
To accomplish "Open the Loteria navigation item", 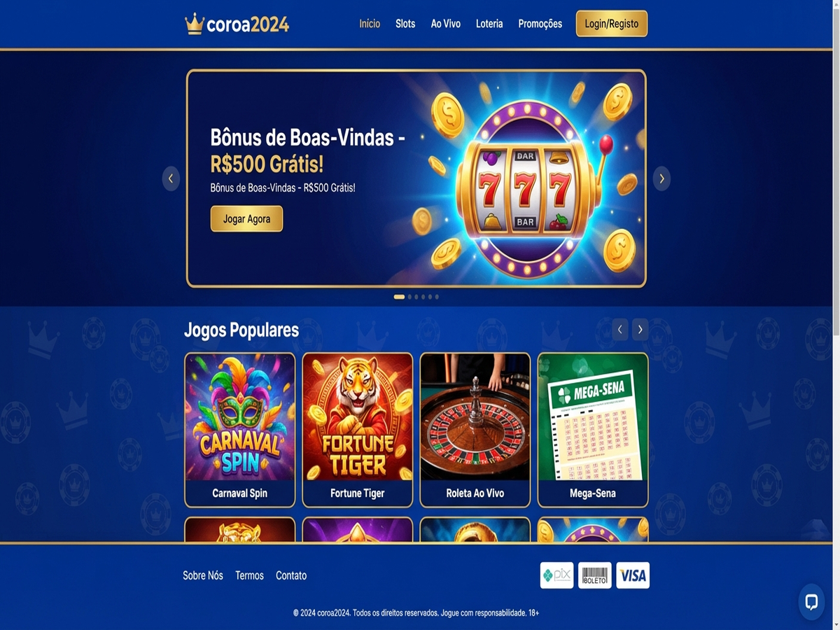I will pyautogui.click(x=489, y=24).
